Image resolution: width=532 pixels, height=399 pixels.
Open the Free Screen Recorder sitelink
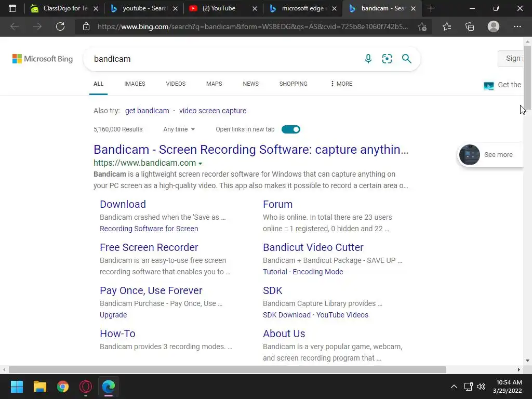(149, 247)
